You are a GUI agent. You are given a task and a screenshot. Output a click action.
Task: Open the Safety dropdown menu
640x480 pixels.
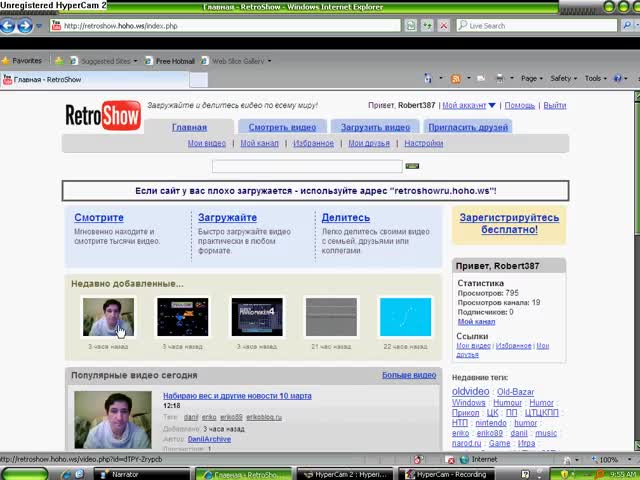[563, 79]
